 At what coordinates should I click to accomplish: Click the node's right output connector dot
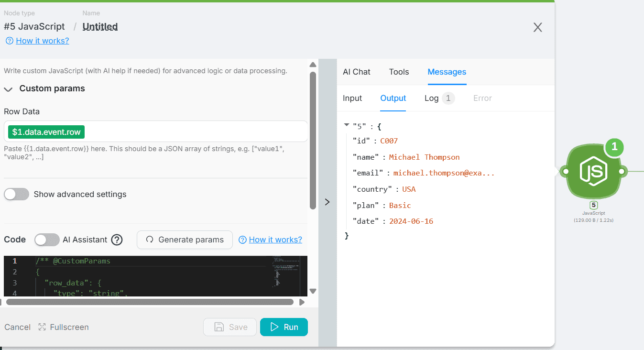622,171
